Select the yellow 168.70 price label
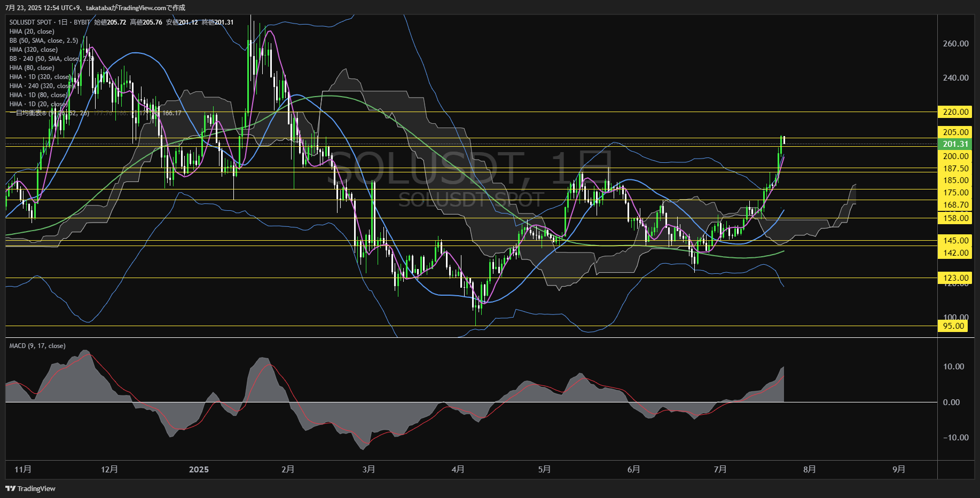980x498 pixels. pos(955,205)
